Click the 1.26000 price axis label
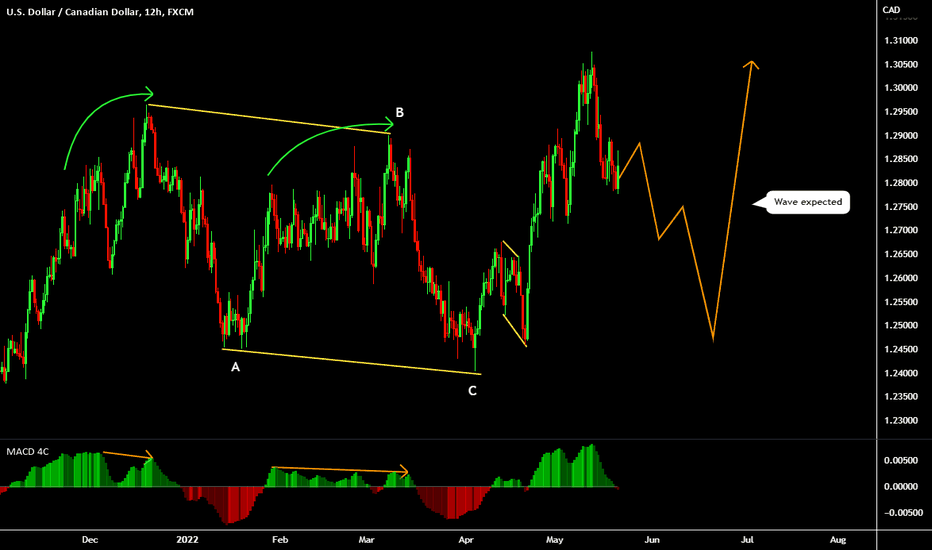The image size is (932, 550). tap(900, 278)
